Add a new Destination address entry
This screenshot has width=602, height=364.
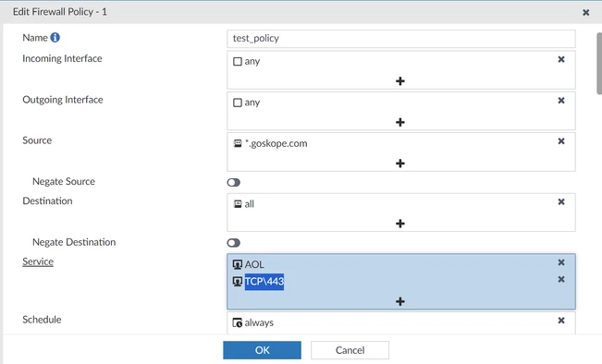click(400, 224)
